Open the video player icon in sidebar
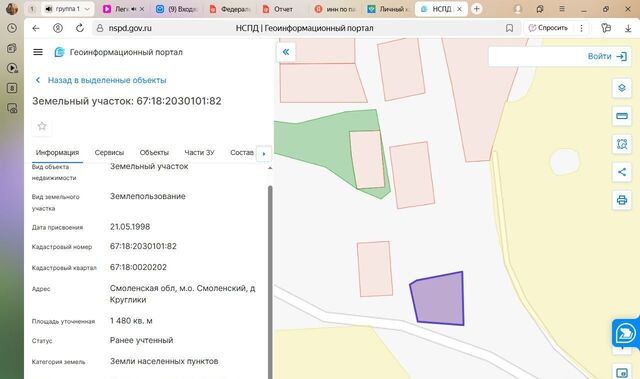 [x=12, y=68]
